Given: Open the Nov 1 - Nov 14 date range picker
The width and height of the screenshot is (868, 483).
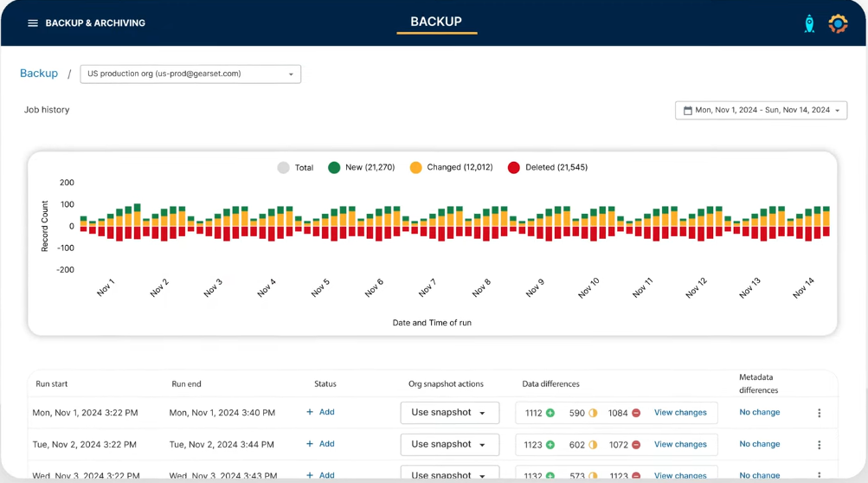Looking at the screenshot, I should [x=761, y=111].
